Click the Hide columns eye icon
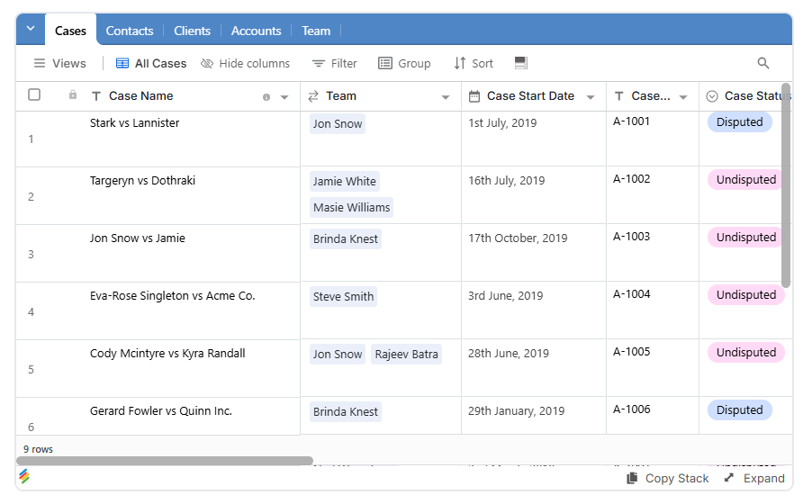812x504 pixels. click(x=207, y=63)
